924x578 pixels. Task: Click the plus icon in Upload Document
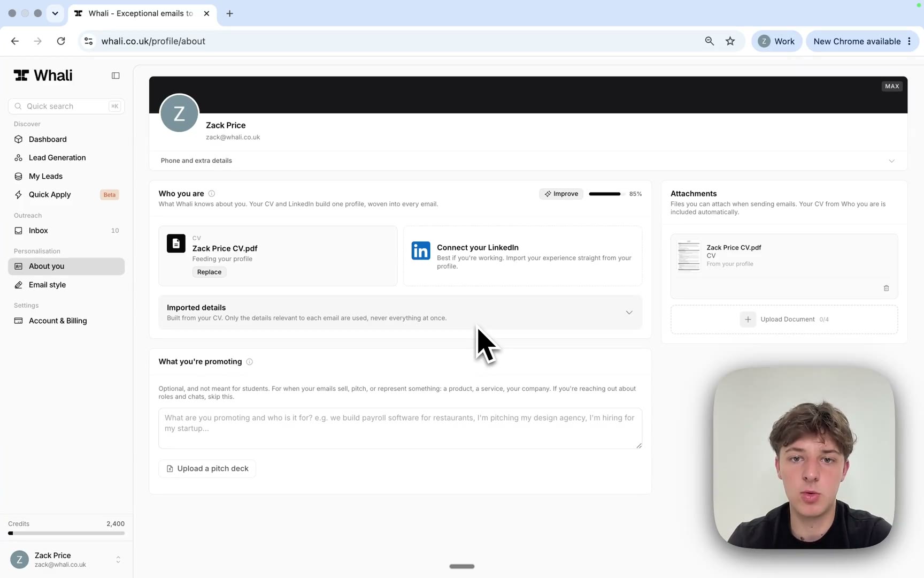(748, 320)
